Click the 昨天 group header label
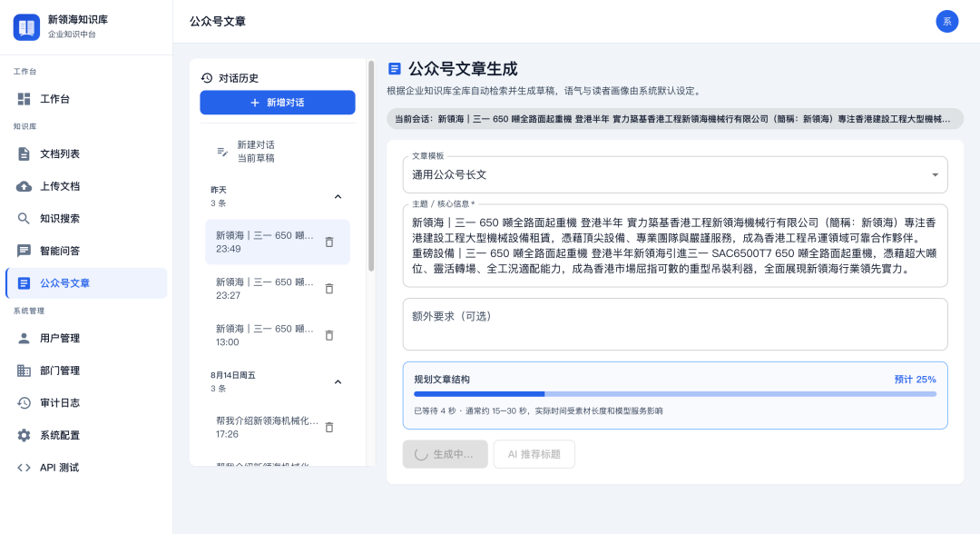The width and height of the screenshot is (980, 534). 218,190
